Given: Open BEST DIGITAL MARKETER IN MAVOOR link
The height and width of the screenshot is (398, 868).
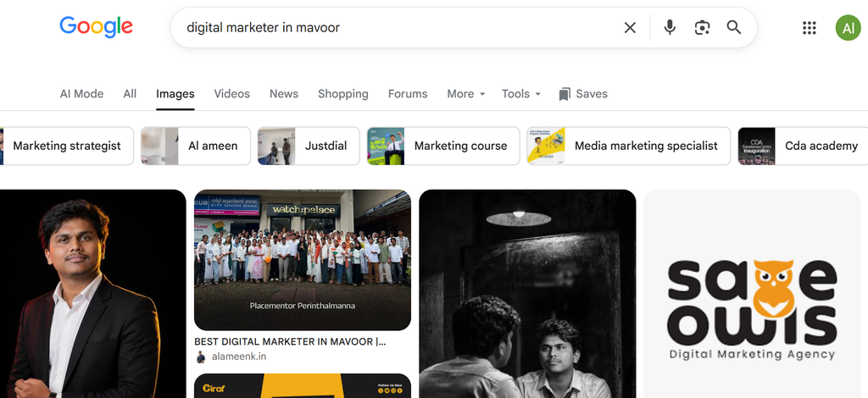Looking at the screenshot, I should click(x=290, y=341).
